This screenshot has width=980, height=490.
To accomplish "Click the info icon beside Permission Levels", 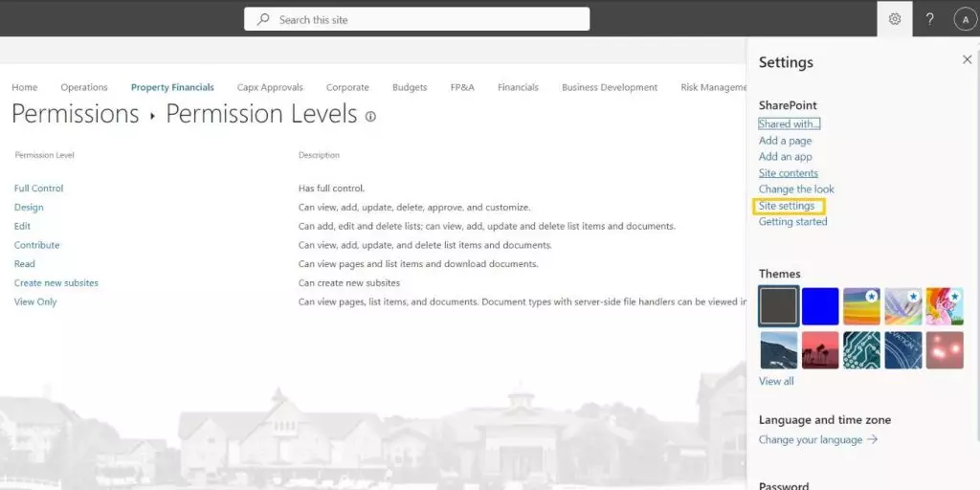I will 370,117.
